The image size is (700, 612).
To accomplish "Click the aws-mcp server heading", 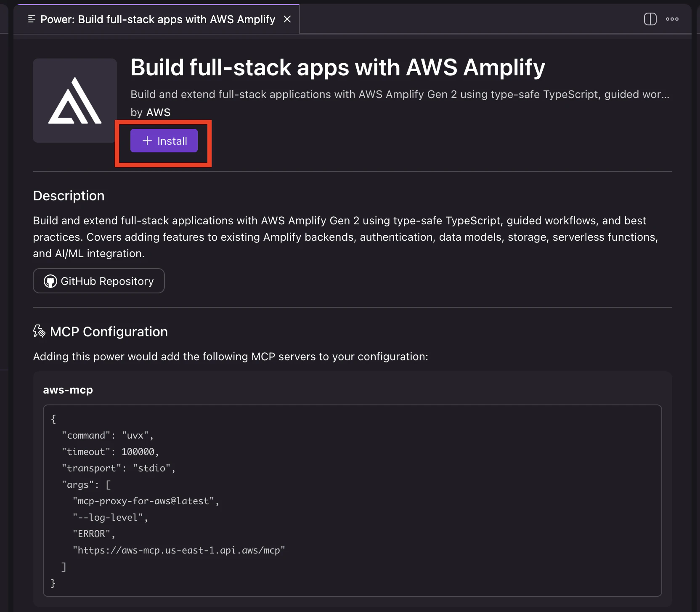I will tap(68, 390).
